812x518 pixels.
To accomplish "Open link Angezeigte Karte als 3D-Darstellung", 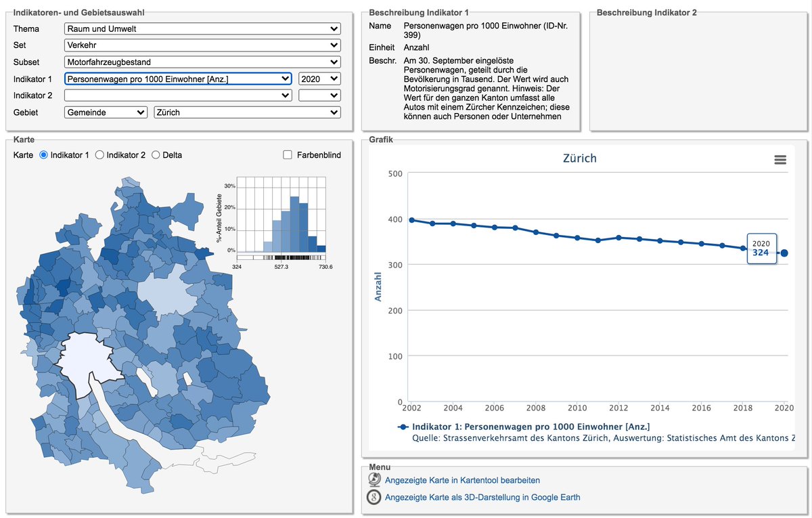I will click(x=482, y=497).
